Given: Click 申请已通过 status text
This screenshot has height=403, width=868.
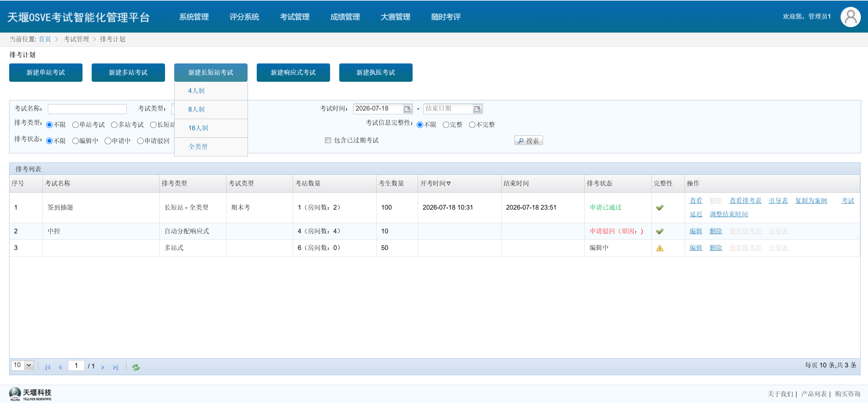Looking at the screenshot, I should point(605,208).
